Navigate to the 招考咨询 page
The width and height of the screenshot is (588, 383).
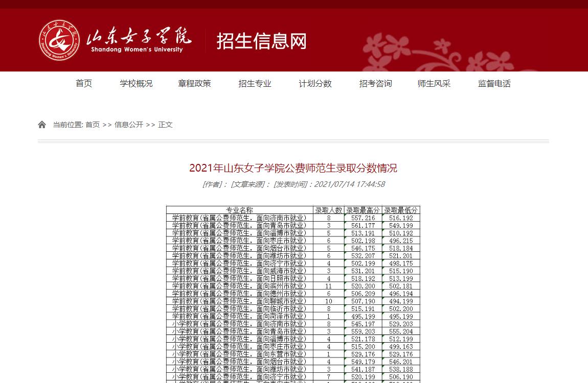(375, 84)
